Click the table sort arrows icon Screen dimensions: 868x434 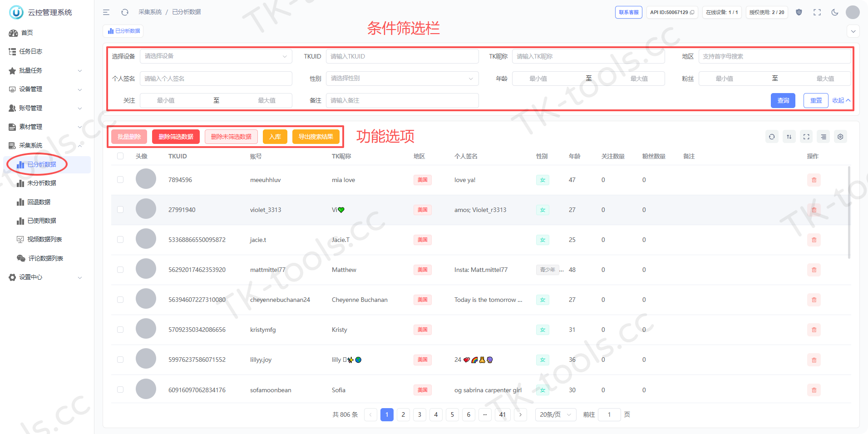pyautogui.click(x=789, y=137)
